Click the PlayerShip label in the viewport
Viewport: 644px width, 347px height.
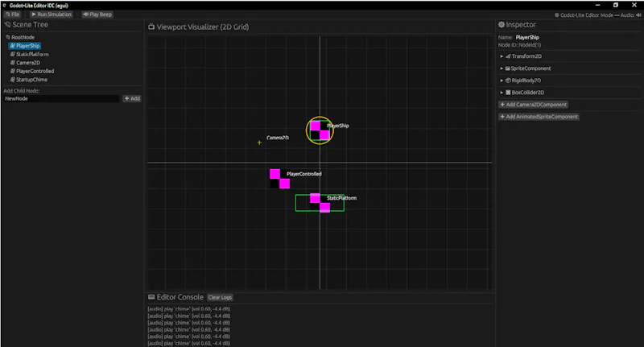click(x=338, y=126)
